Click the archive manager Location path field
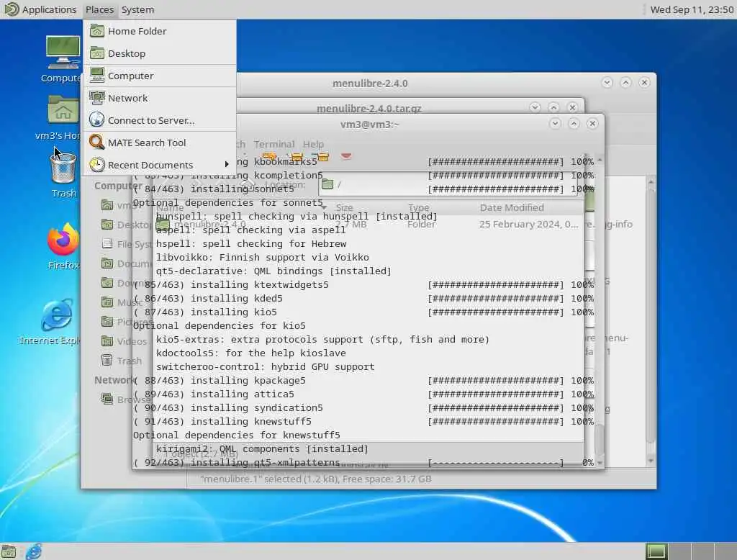 [x=449, y=185]
